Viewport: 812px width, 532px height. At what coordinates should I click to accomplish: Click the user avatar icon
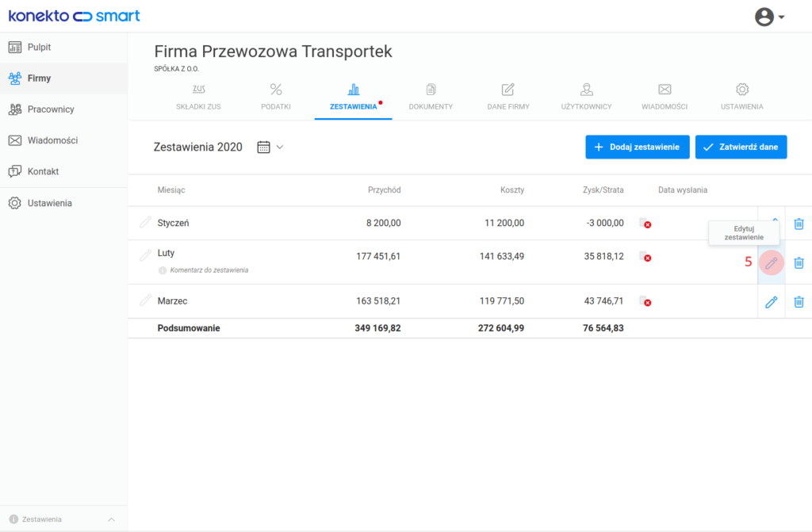click(764, 17)
